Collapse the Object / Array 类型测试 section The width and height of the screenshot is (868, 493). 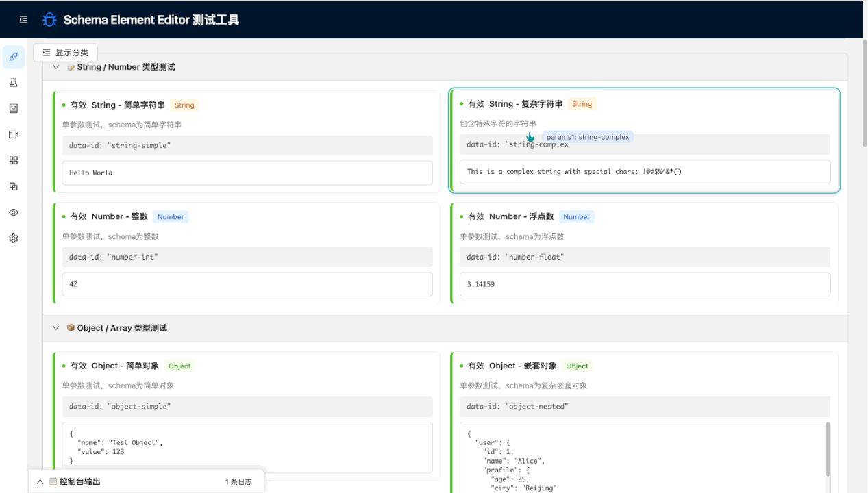[x=56, y=328]
